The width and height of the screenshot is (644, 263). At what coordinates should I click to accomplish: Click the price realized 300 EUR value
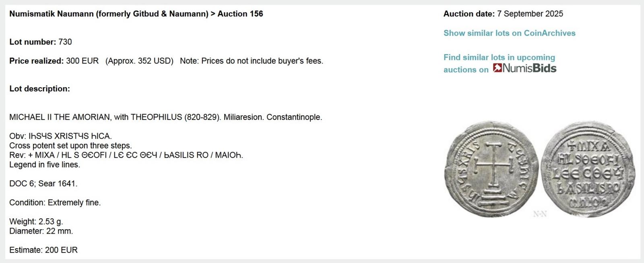82,61
